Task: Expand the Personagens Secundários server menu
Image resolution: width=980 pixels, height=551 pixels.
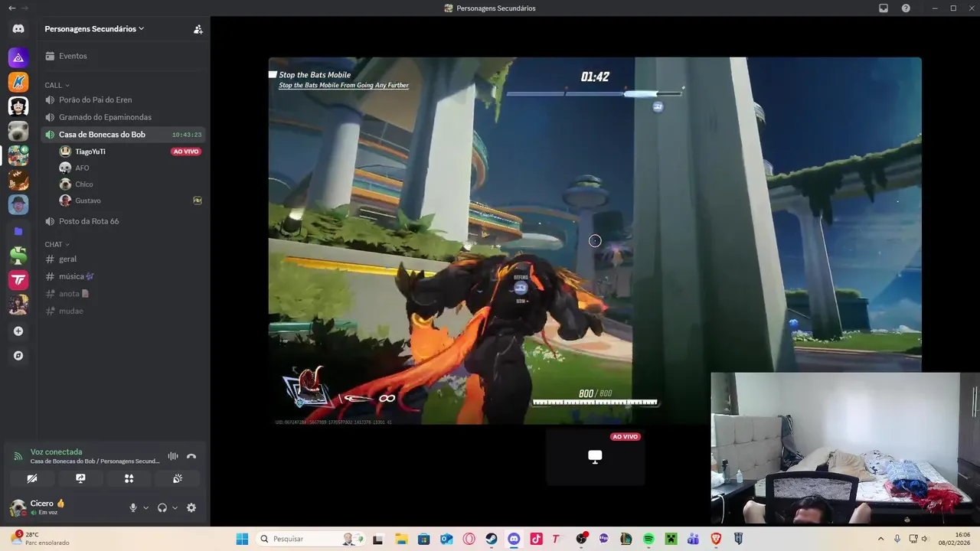Action: (x=94, y=29)
